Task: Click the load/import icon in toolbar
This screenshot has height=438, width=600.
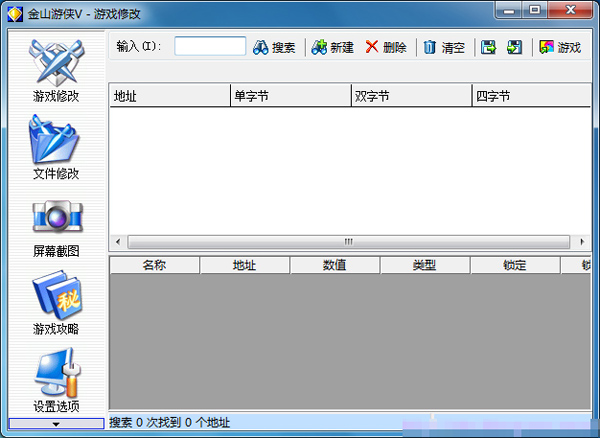Action: pyautogui.click(x=514, y=47)
